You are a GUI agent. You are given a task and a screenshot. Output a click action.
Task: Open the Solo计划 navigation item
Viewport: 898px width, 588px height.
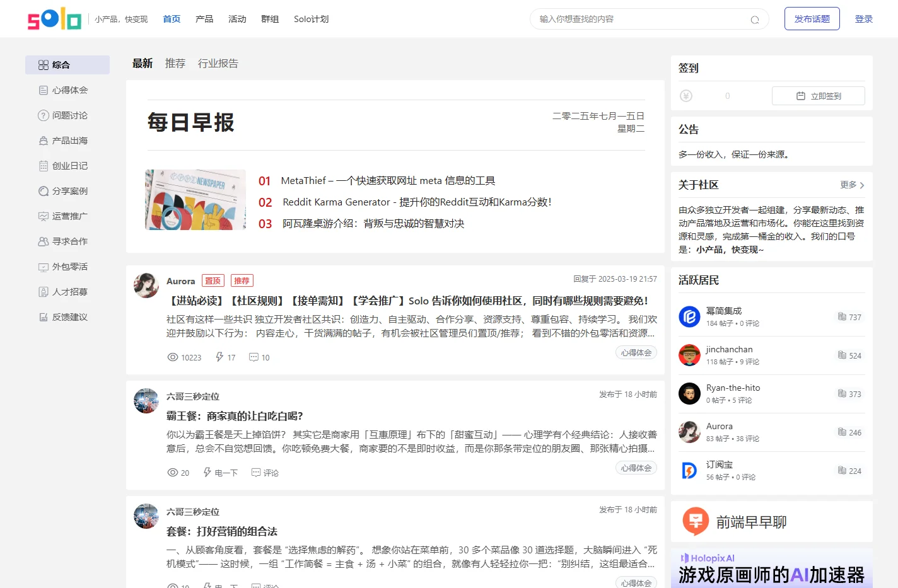tap(312, 19)
